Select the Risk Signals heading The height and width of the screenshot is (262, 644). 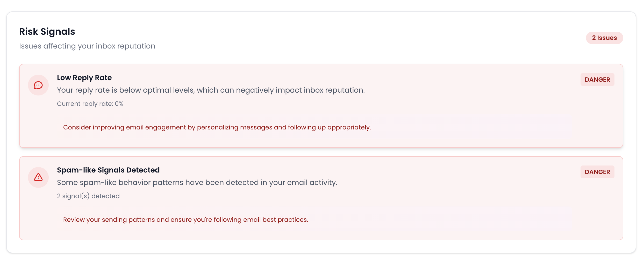point(47,32)
